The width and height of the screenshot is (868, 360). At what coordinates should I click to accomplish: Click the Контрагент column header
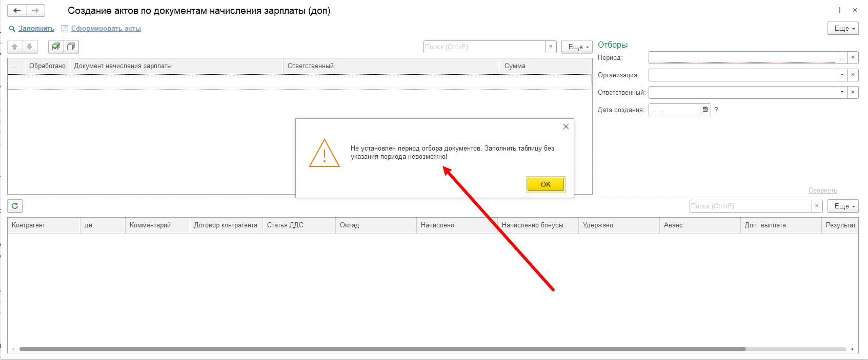pyautogui.click(x=44, y=225)
